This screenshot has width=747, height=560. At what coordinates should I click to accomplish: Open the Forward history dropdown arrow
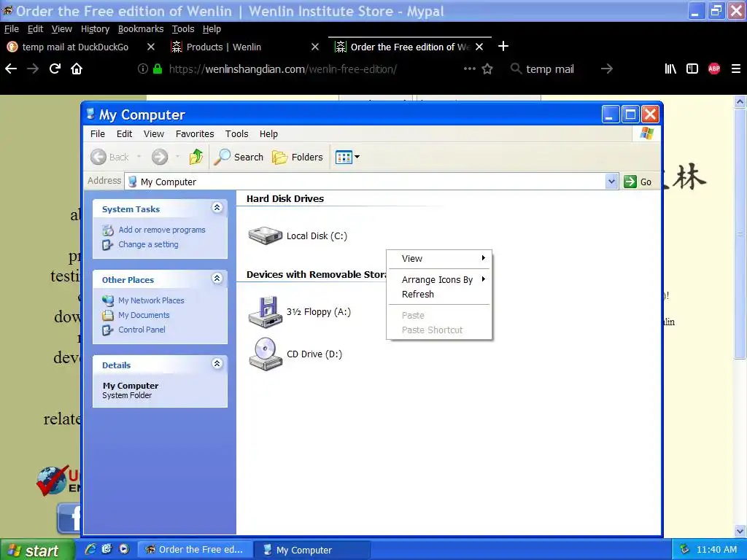point(177,157)
